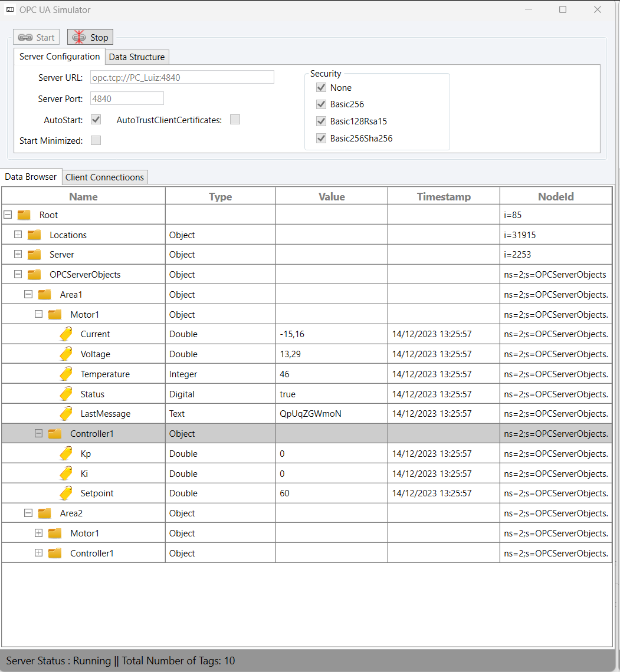Click the Timestamp column header

click(443, 197)
